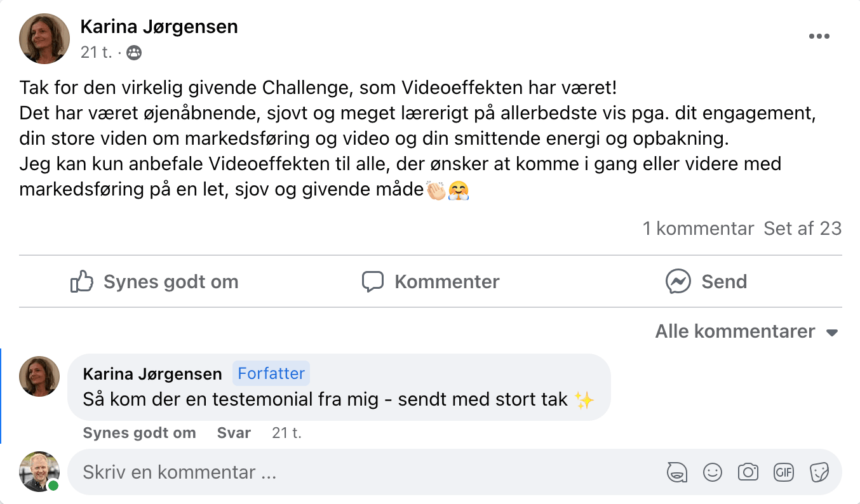
Task: Click the post audience group icon
Action: click(x=134, y=53)
